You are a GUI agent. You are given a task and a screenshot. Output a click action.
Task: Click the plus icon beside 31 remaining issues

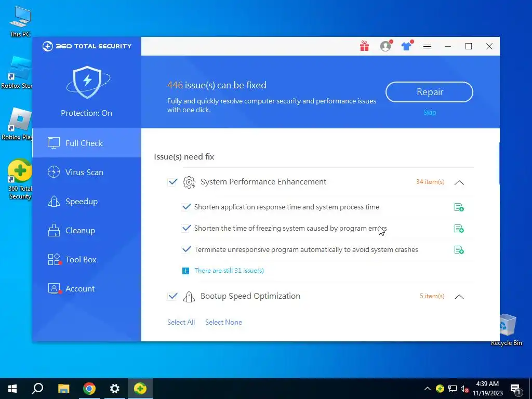tap(185, 271)
